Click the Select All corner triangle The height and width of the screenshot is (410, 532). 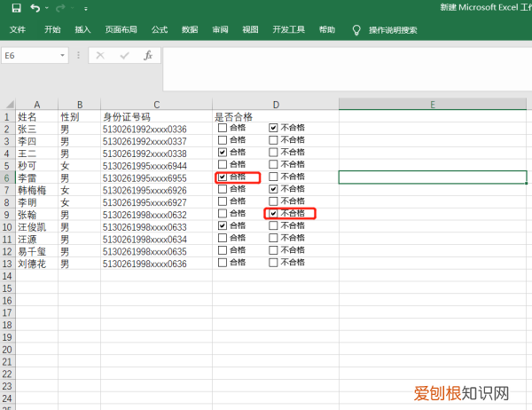point(8,105)
